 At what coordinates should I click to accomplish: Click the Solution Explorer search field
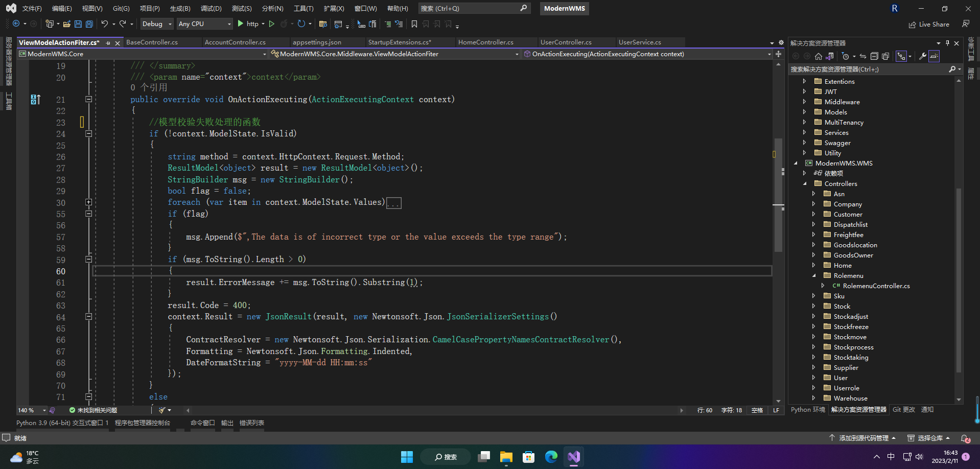pos(875,69)
